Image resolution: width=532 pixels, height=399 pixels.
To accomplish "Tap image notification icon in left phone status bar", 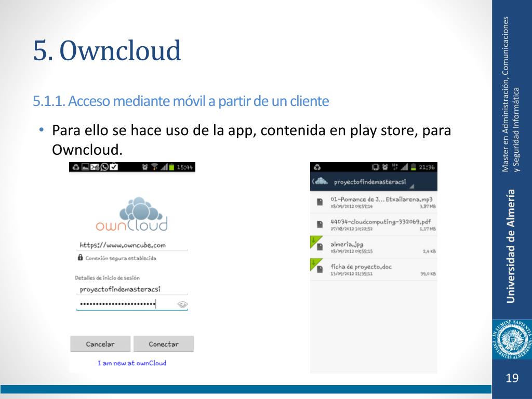I will tap(85, 167).
